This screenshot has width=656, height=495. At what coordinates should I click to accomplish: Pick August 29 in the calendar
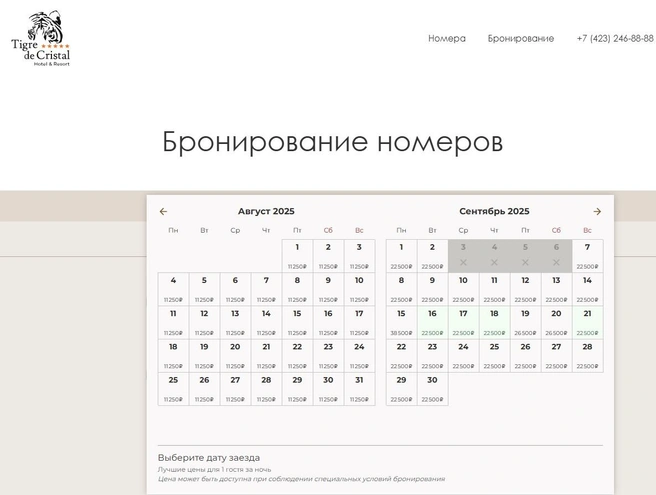tap(297, 389)
